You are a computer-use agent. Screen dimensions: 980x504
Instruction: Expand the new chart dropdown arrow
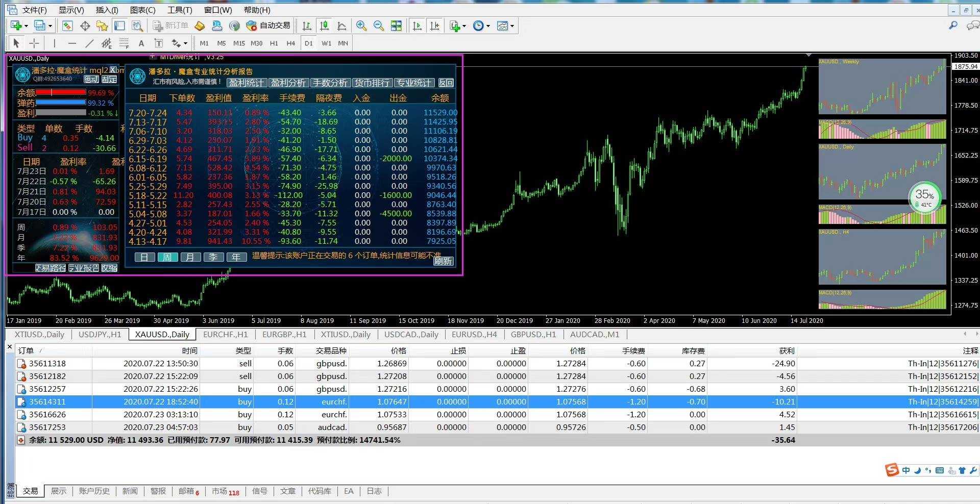coord(26,26)
